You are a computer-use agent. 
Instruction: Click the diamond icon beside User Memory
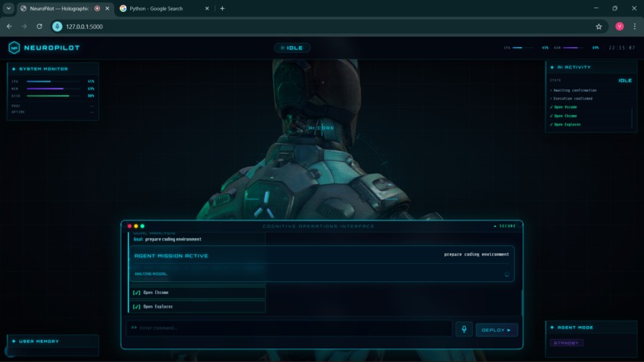pyautogui.click(x=14, y=341)
